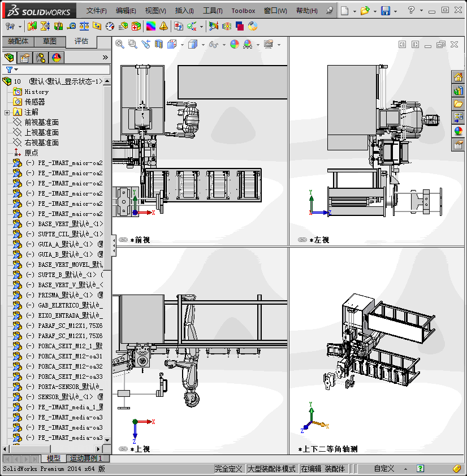Click the Save icon in title bar
The height and width of the screenshot is (476, 467).
[386, 11]
